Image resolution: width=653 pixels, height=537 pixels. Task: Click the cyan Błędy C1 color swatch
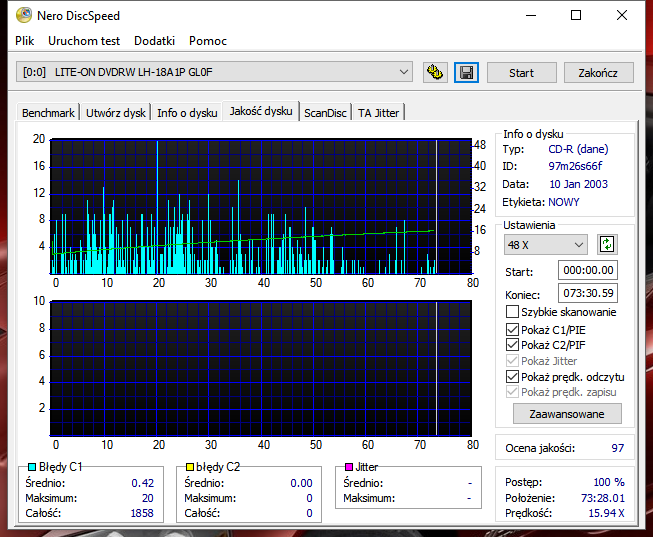click(32, 467)
